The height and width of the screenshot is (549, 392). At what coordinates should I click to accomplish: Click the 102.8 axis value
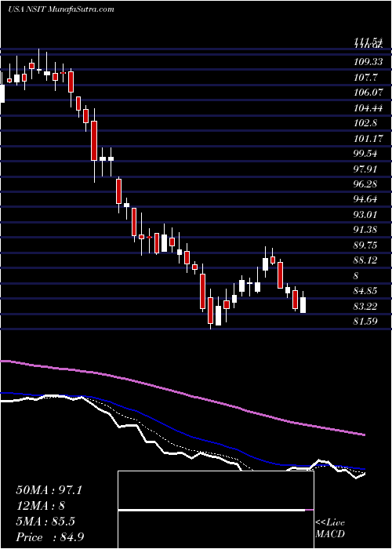(366, 123)
